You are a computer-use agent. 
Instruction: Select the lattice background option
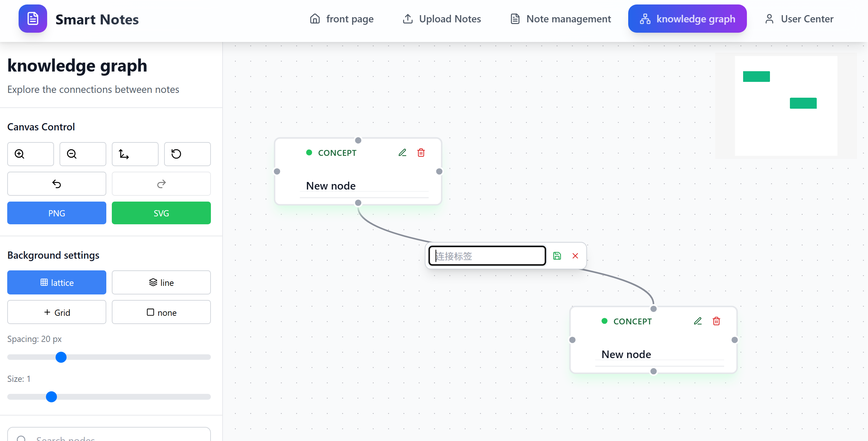point(57,282)
